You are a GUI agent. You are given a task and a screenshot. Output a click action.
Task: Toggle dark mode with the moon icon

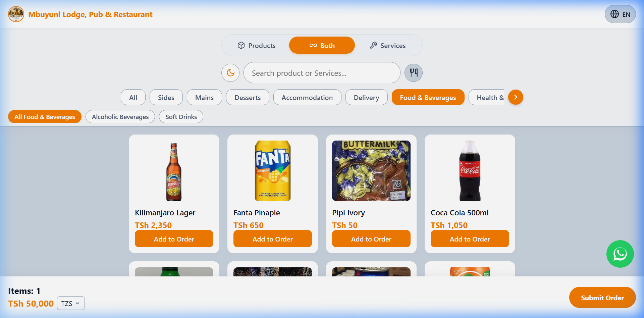(230, 73)
